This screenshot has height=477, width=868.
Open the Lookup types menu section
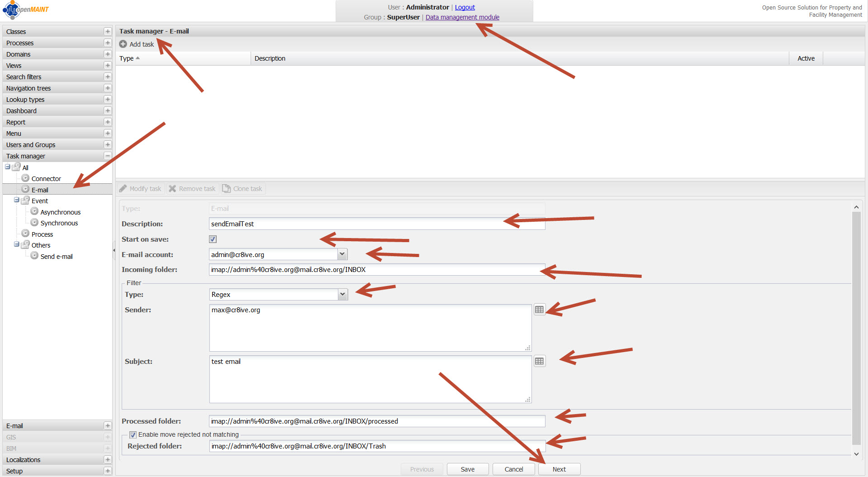[25, 100]
